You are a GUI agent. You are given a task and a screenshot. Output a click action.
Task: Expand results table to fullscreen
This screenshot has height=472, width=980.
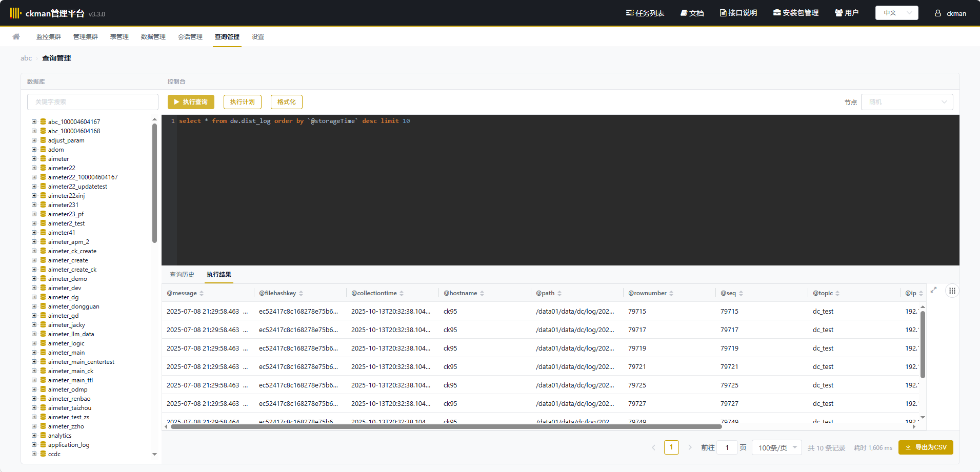933,290
